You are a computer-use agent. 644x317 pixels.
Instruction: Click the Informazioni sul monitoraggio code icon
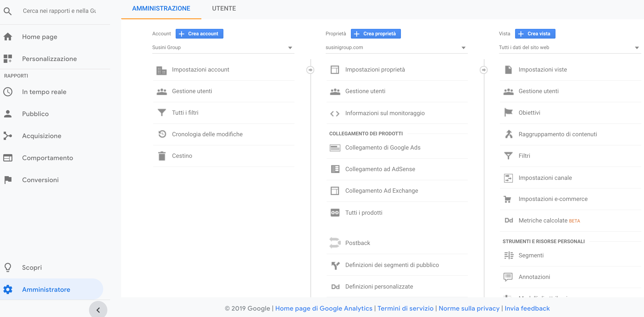click(335, 114)
